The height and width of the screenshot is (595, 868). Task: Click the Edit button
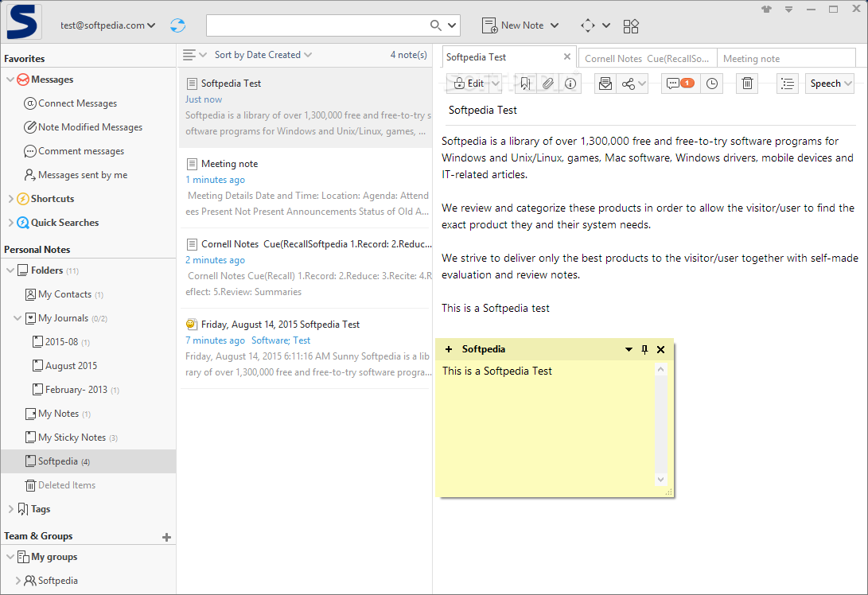click(469, 84)
